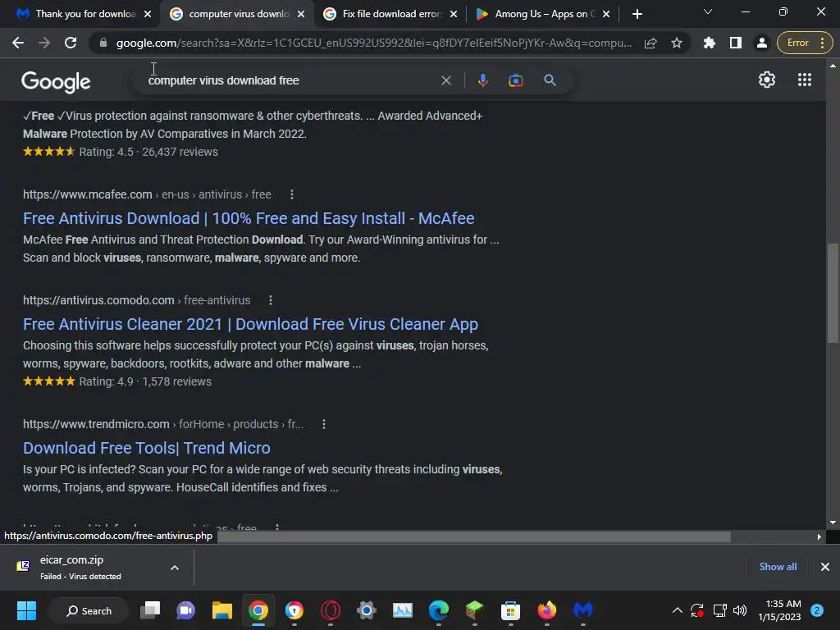Click the horizontal scrollbar thumb
This screenshot has height=630, width=840.
[473, 536]
